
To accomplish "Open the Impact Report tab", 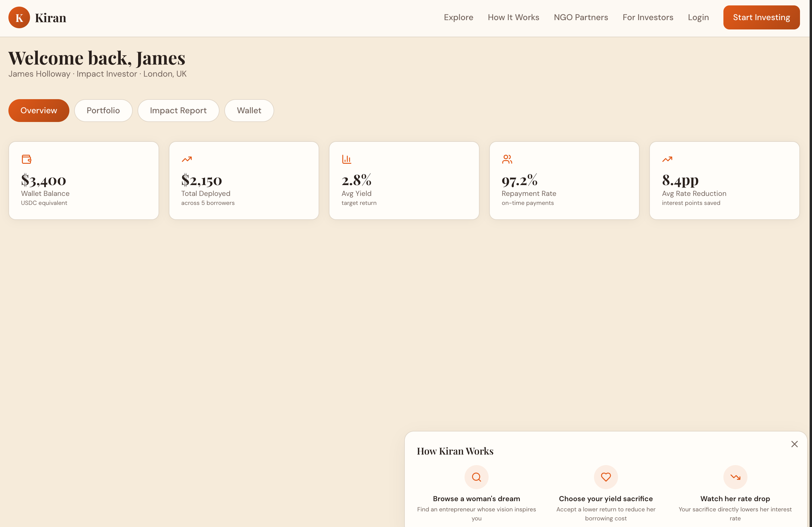I will click(178, 111).
